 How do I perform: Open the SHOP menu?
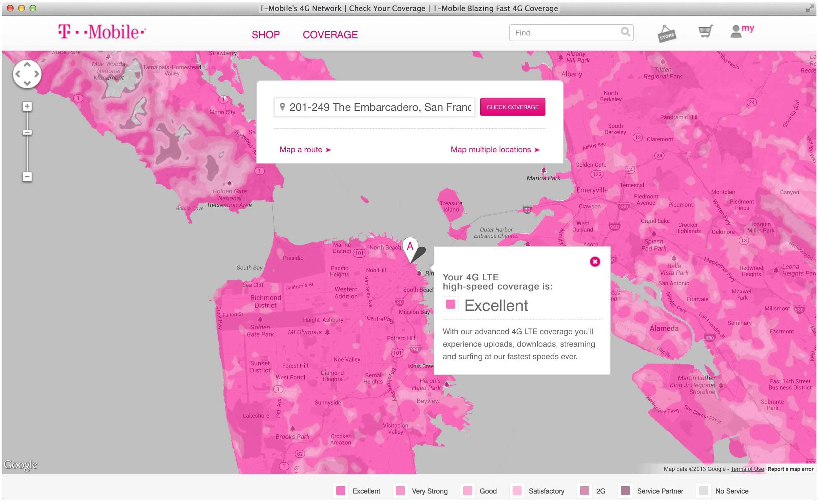266,35
